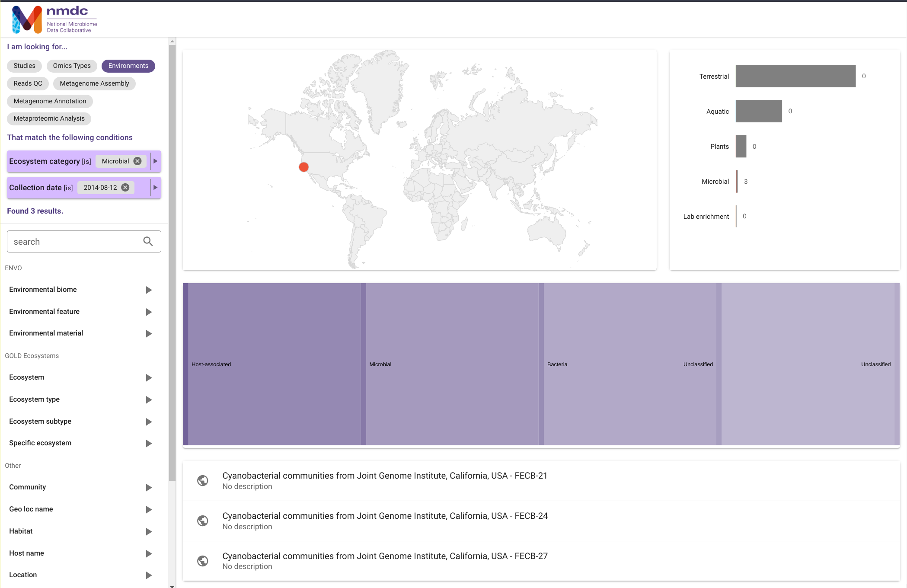Click the globe icon beside FECB-27
Viewport: 907px width, 588px height.
(203, 561)
